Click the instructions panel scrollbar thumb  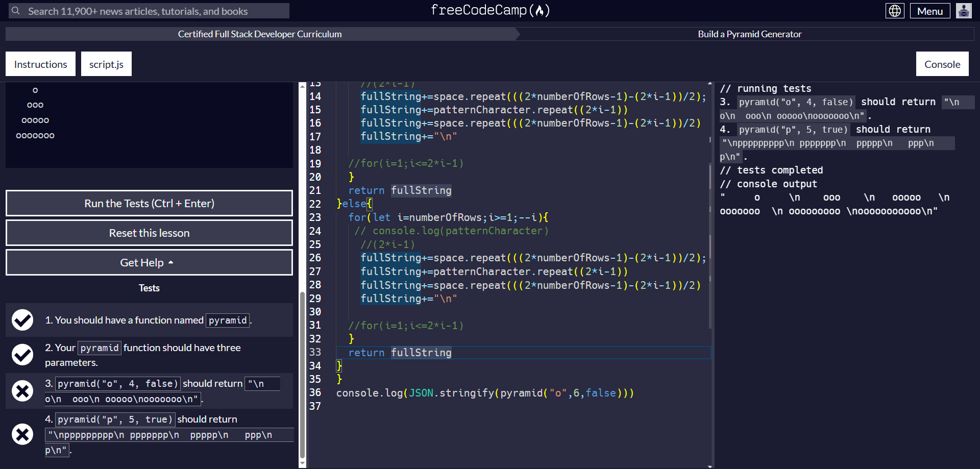(x=302, y=375)
